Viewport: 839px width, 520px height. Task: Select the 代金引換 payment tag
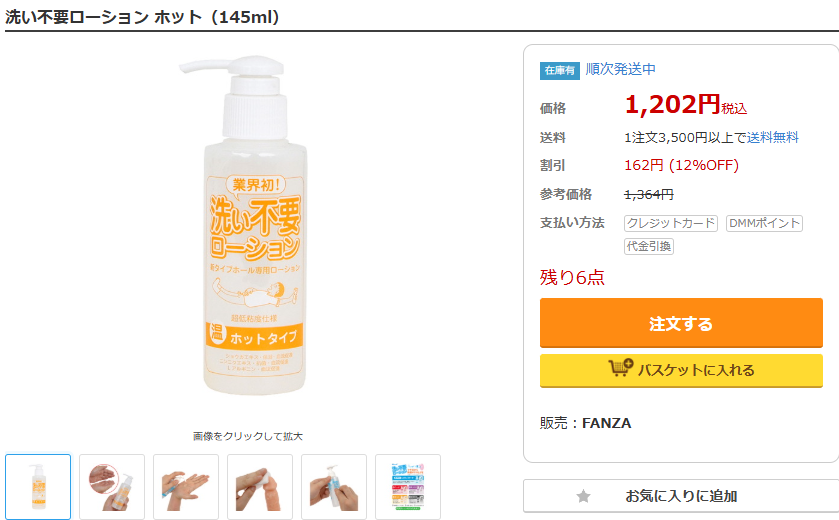coord(649,246)
